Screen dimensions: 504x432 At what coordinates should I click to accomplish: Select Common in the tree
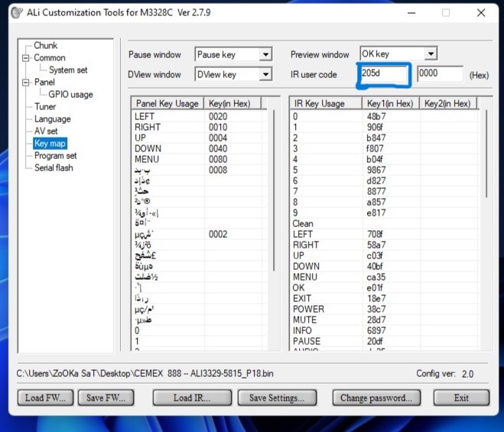click(x=50, y=58)
